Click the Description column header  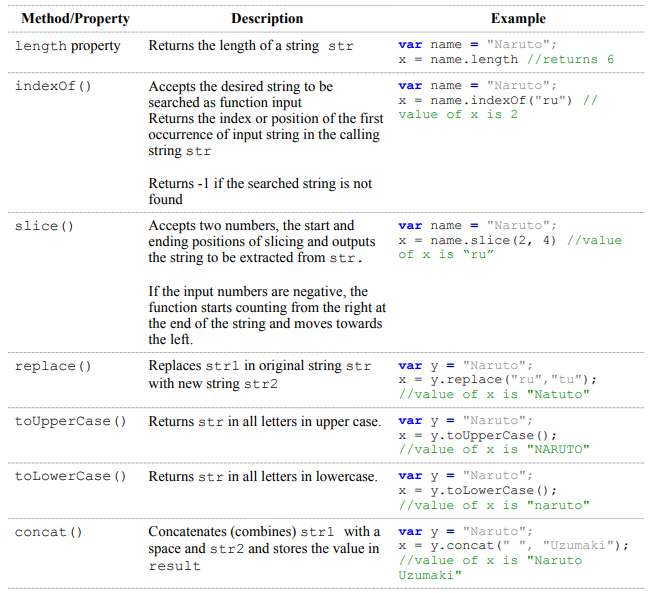click(x=266, y=18)
